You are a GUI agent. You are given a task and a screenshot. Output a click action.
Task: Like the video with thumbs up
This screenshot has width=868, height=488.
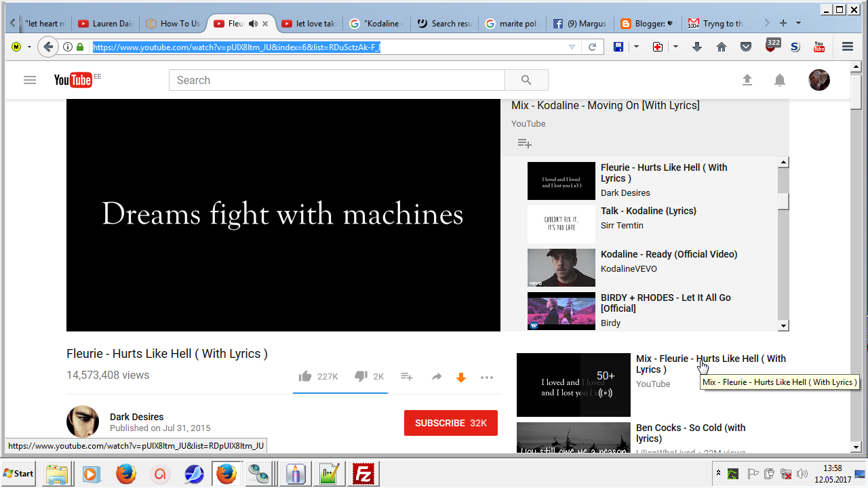coord(305,376)
